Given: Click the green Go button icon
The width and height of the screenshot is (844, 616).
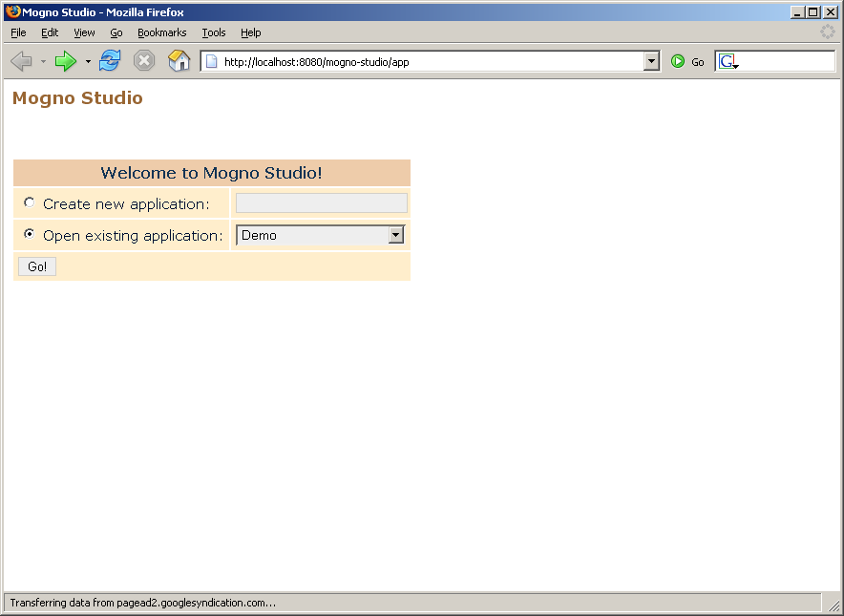Looking at the screenshot, I should point(678,61).
